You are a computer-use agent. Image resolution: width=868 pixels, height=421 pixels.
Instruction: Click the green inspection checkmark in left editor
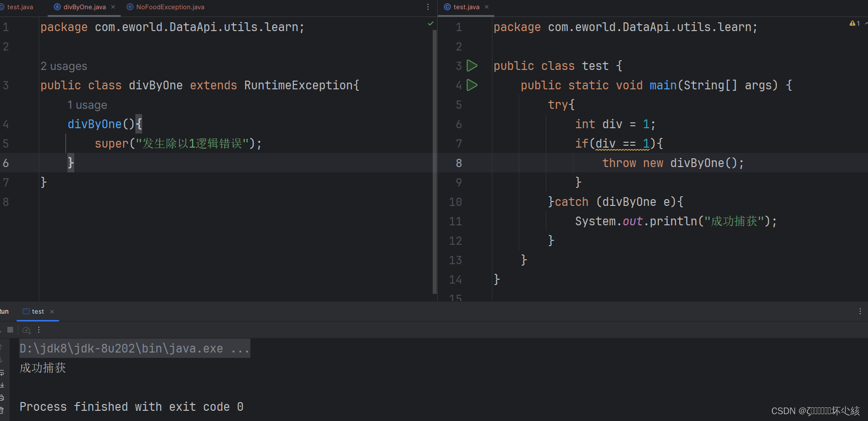pyautogui.click(x=430, y=23)
